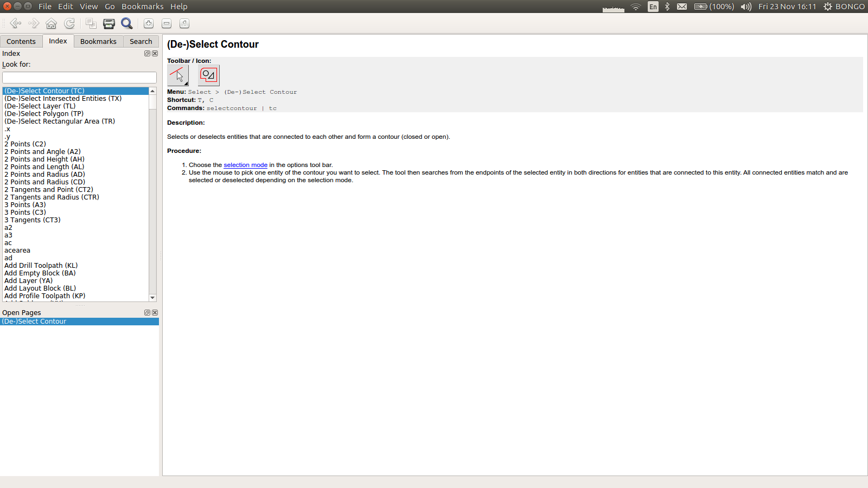Screen dimensions: 868x488
Task: Zoom out with the minus icon
Action: pyautogui.click(x=167, y=23)
